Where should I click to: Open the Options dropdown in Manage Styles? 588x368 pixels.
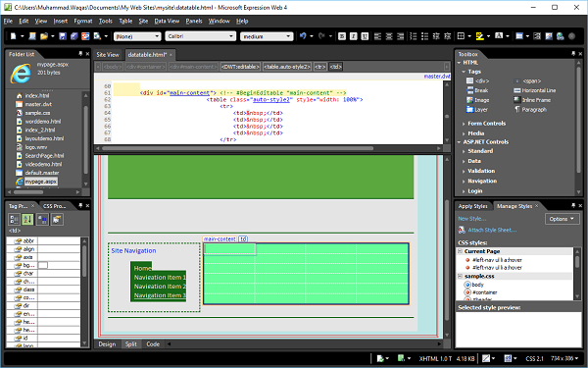pos(562,219)
